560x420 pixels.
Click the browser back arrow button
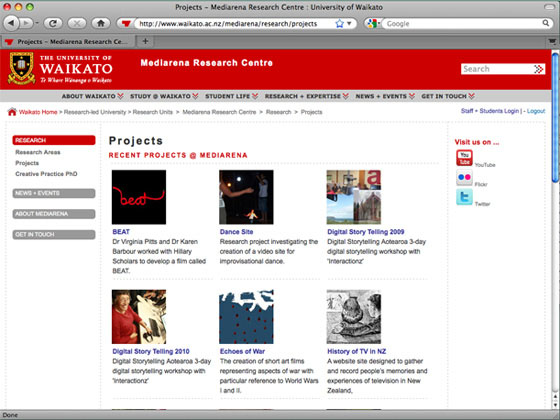point(11,24)
